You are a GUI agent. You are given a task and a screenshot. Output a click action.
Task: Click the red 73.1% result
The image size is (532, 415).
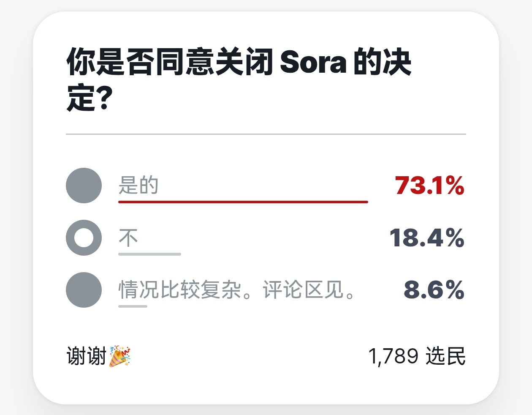coord(429,186)
